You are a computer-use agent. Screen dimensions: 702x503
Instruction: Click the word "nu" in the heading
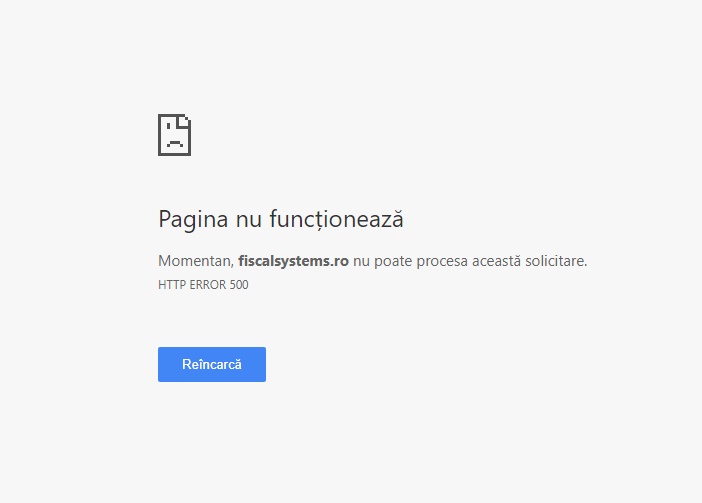(x=249, y=221)
